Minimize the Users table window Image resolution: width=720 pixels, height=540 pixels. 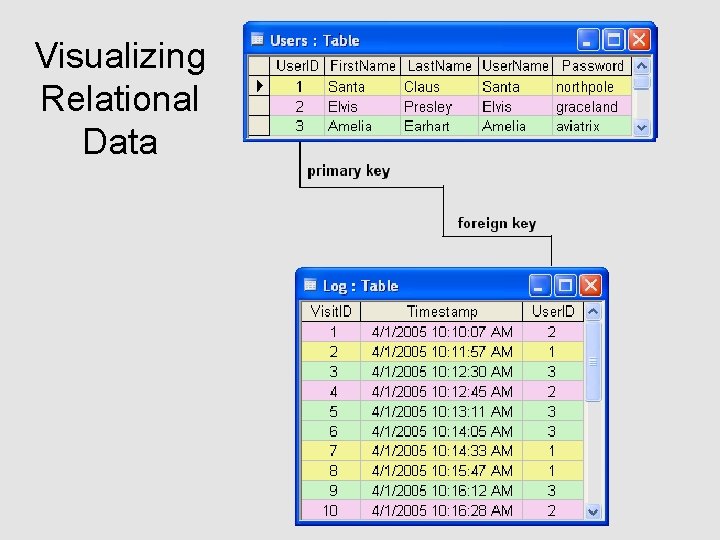(x=588, y=39)
